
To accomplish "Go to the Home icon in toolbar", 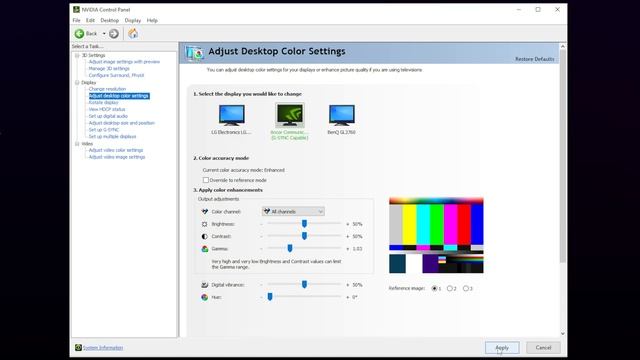I will pyautogui.click(x=133, y=33).
